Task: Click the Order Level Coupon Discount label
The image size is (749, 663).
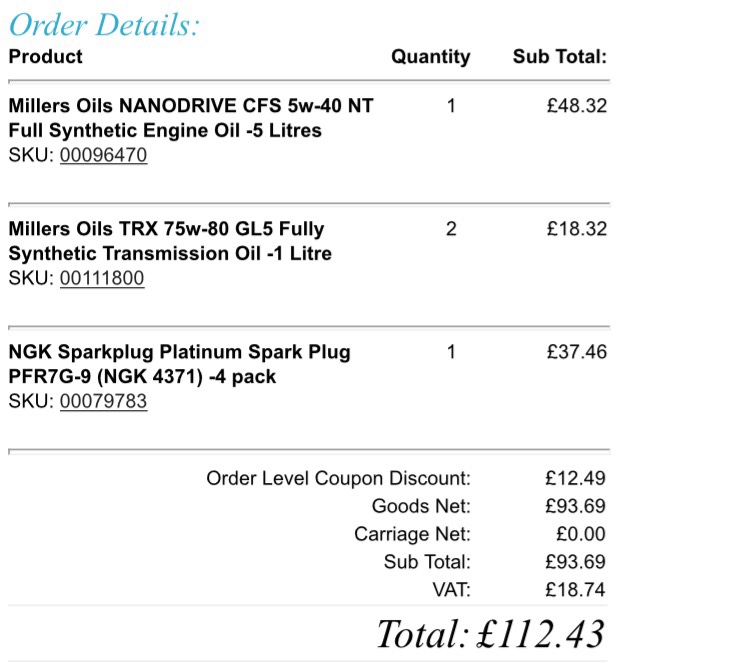Action: click(x=339, y=478)
